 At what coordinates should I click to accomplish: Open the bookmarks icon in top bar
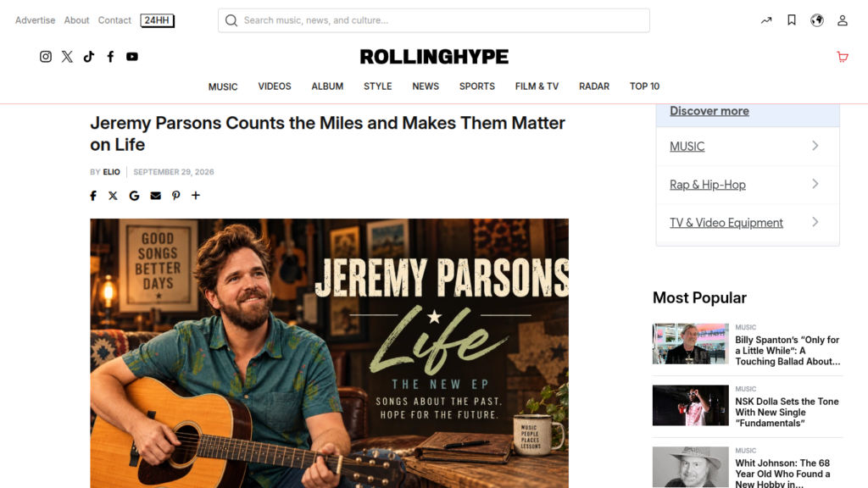coord(792,20)
